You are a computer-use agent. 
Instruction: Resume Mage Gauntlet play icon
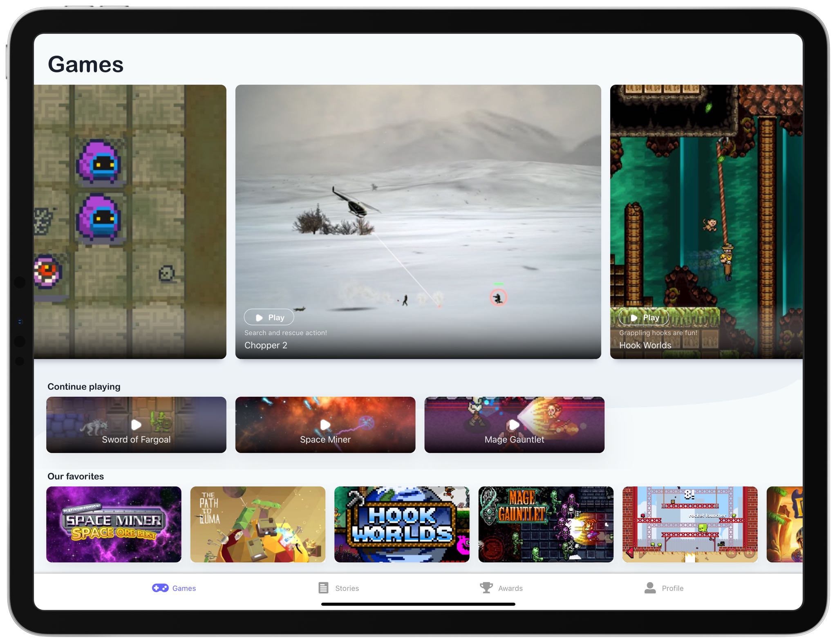[514, 425]
